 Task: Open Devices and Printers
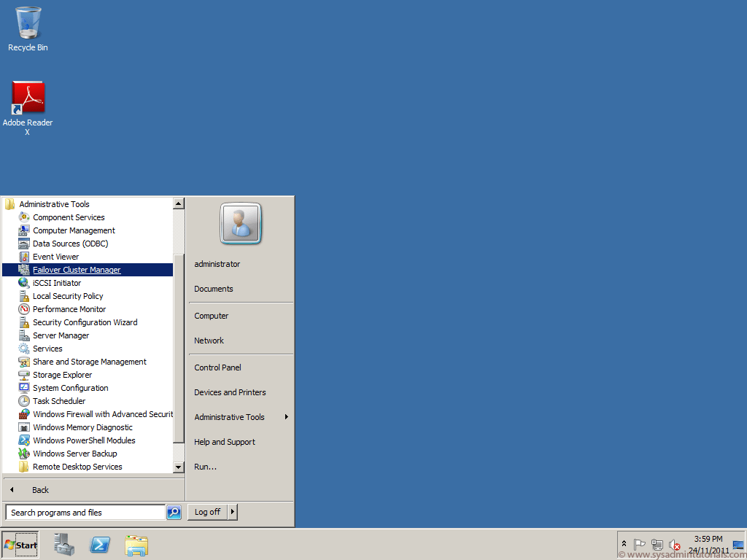(229, 392)
